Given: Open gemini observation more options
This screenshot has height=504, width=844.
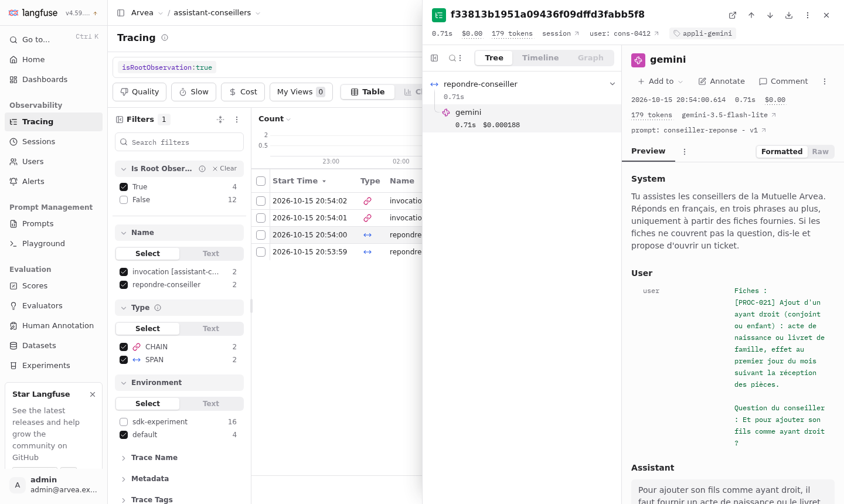Looking at the screenshot, I should (x=825, y=81).
